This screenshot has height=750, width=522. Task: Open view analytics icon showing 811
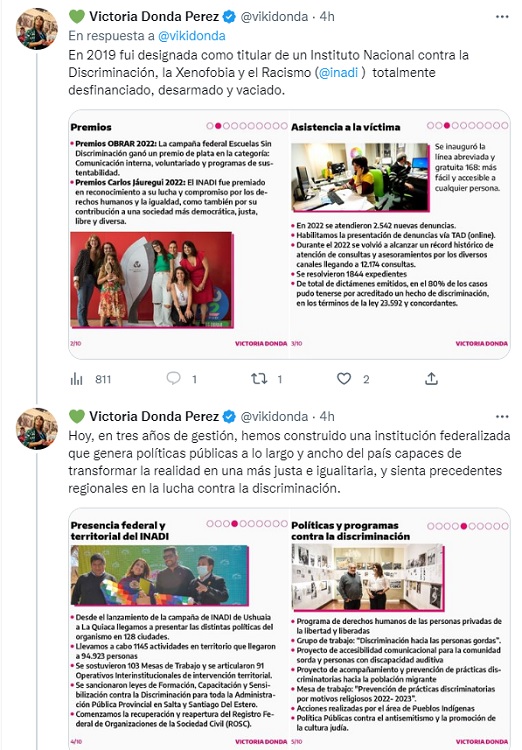point(77,379)
